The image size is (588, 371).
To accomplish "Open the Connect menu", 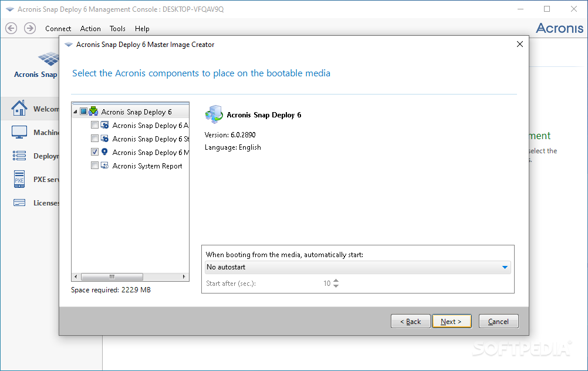I will point(58,29).
